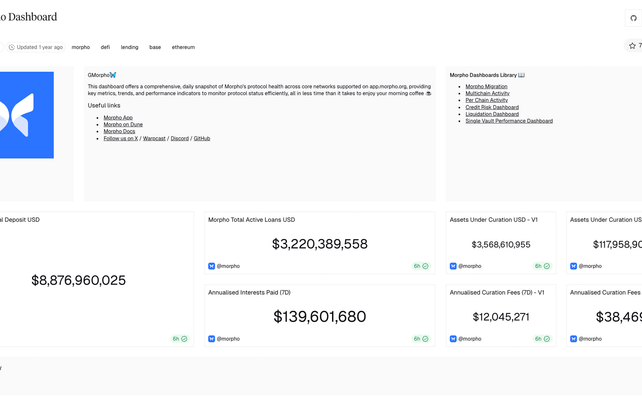Open the GitHub icon button
The image size is (642, 400).
pos(633,17)
